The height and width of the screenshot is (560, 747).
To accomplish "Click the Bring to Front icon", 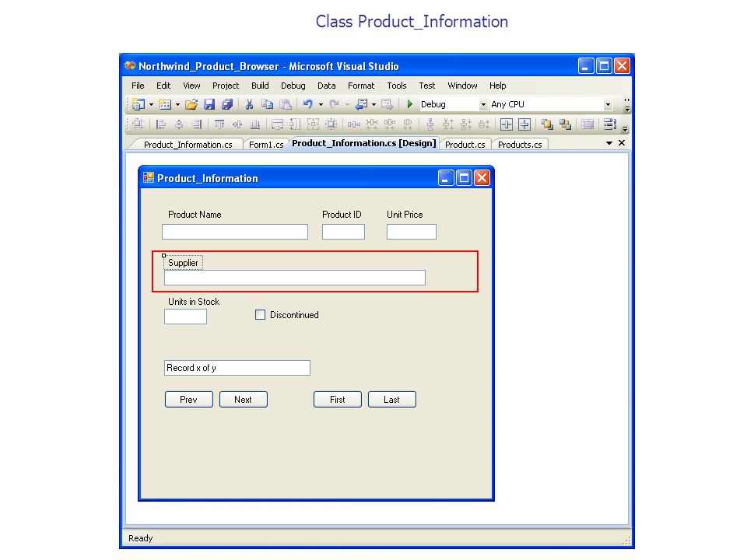I will click(x=547, y=124).
